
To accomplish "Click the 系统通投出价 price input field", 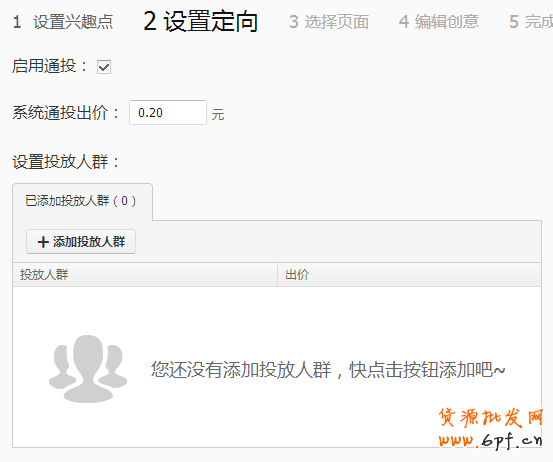I will pos(168,113).
